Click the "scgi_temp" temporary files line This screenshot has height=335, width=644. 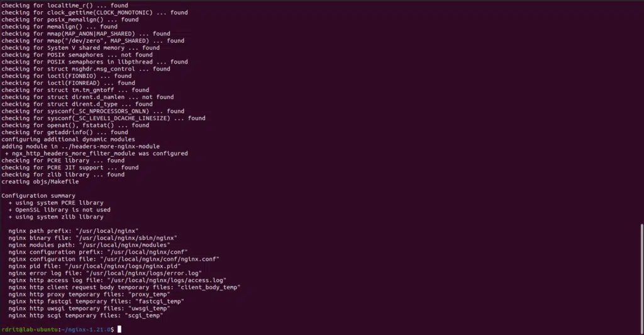pos(86,315)
